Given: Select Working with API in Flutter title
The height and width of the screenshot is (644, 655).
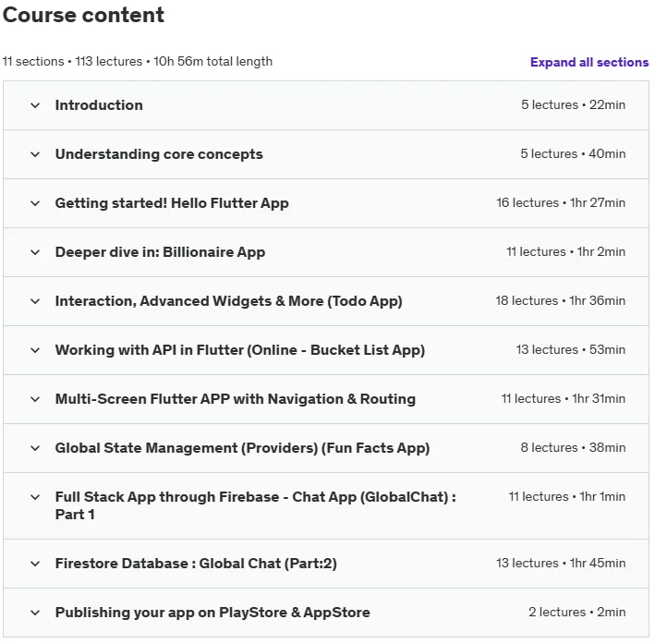Looking at the screenshot, I should pos(240,350).
